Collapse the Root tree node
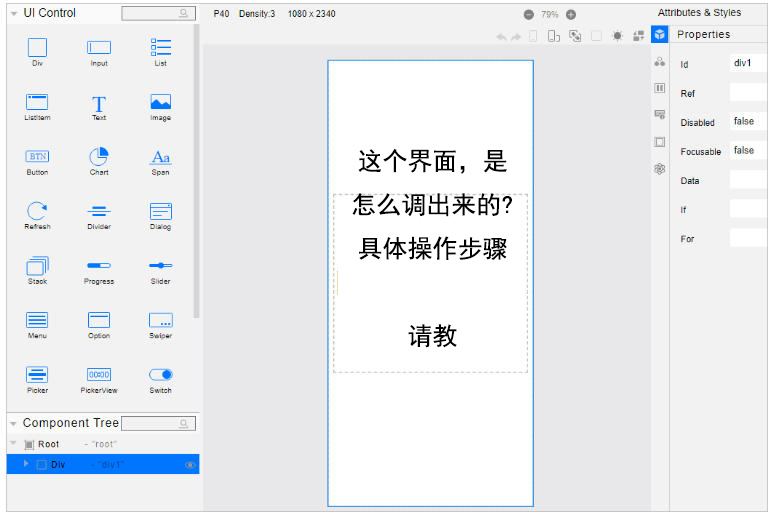776x515 pixels. pos(13,443)
